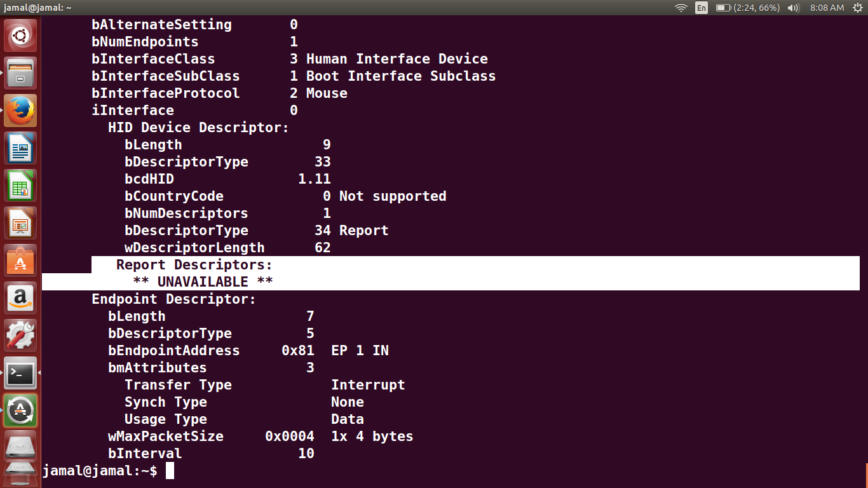868x488 pixels.
Task: Open the Files file manager icon
Action: (20, 72)
